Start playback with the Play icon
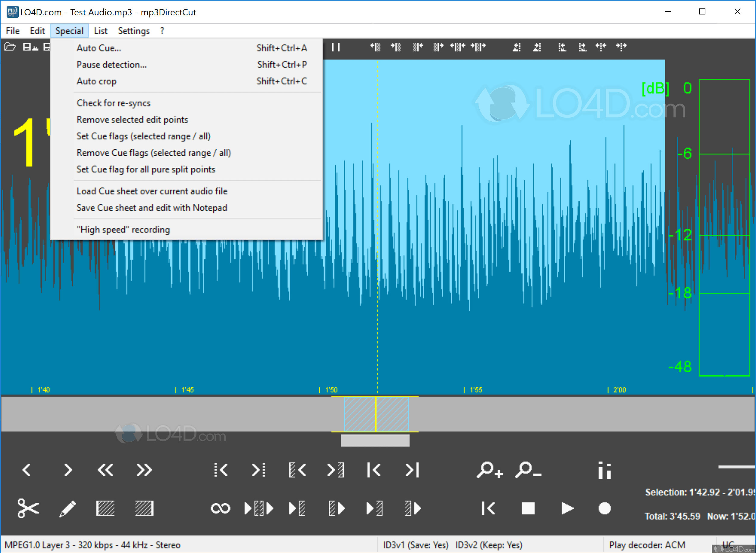The image size is (756, 553). pyautogui.click(x=567, y=508)
